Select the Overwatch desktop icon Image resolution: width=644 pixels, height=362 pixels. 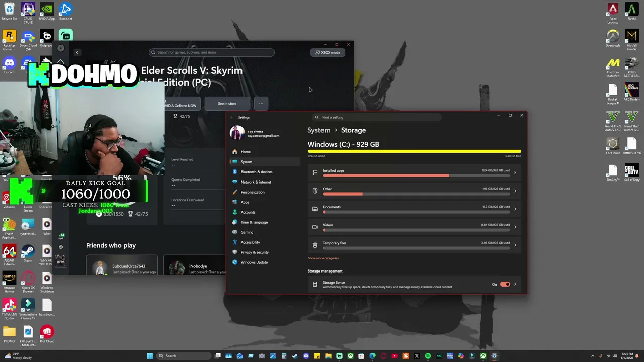(613, 39)
